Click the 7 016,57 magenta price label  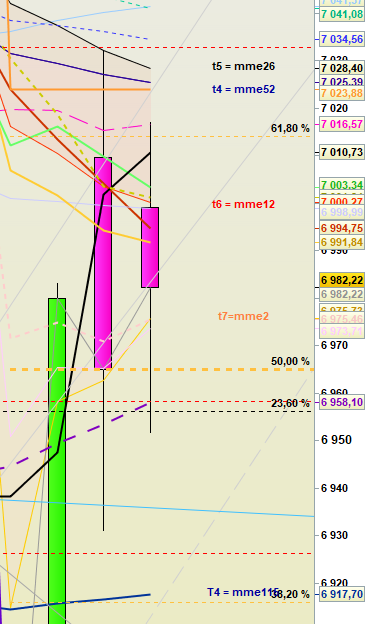pos(342,124)
